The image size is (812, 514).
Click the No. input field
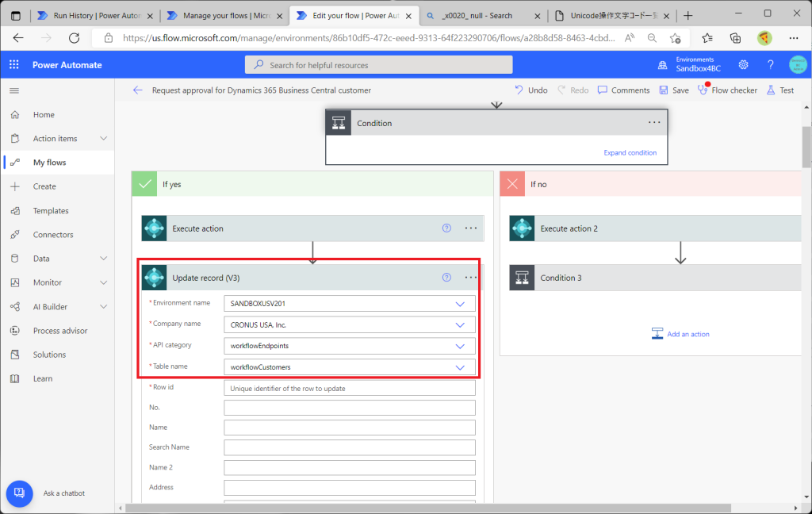coord(350,408)
